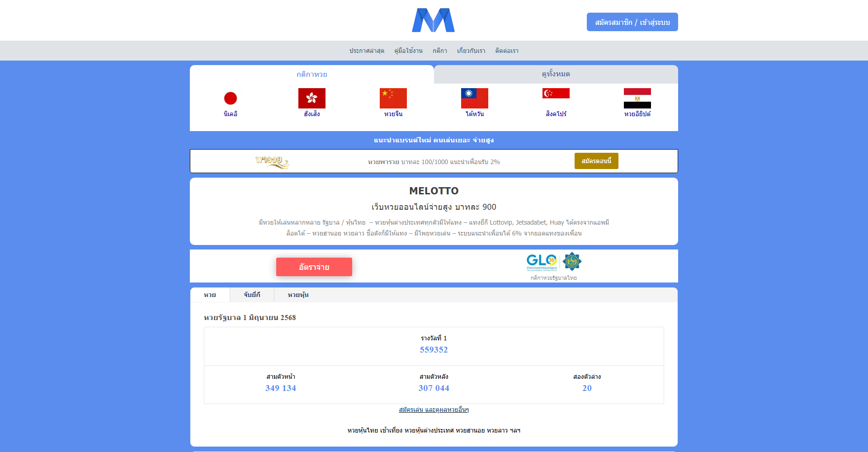Select the Taiwan flag lottery icon

[x=475, y=98]
